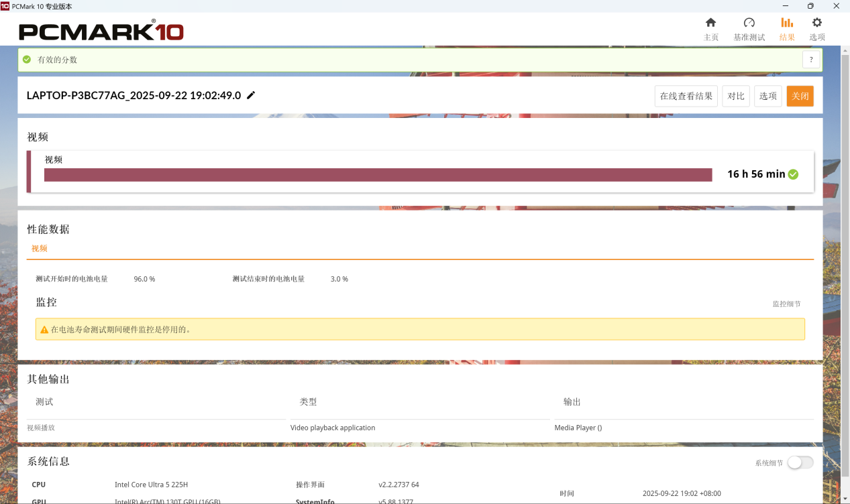Open the Options (选项) gear icon
This screenshot has height=504, width=850.
[x=816, y=23]
